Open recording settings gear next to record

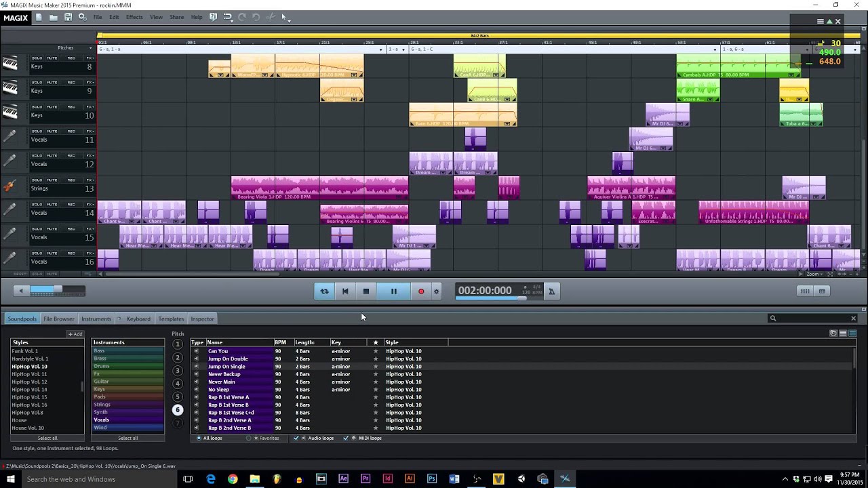pyautogui.click(x=436, y=291)
